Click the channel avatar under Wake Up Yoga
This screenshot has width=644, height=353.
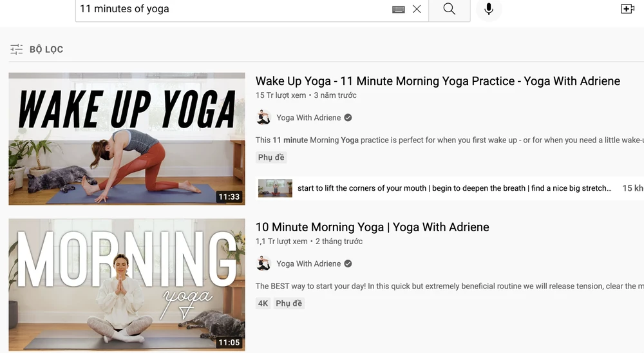(x=263, y=117)
